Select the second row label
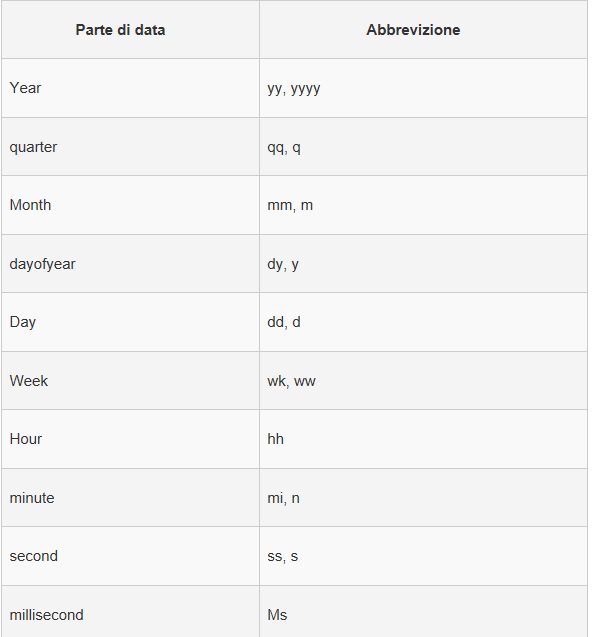Viewport: 592px width, 637px height. point(34,556)
